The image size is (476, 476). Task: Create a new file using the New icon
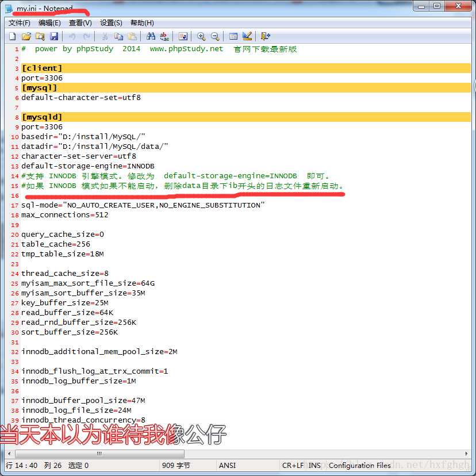coord(12,36)
